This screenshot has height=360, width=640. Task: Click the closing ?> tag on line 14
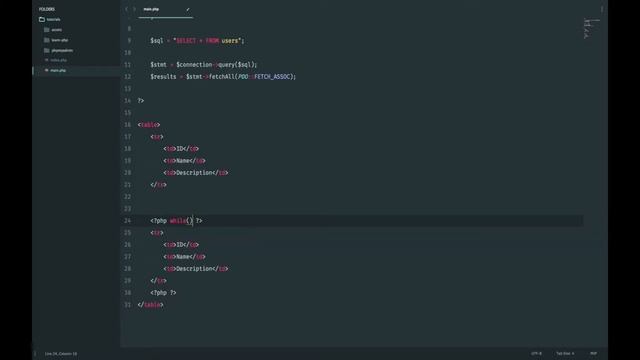(141, 100)
